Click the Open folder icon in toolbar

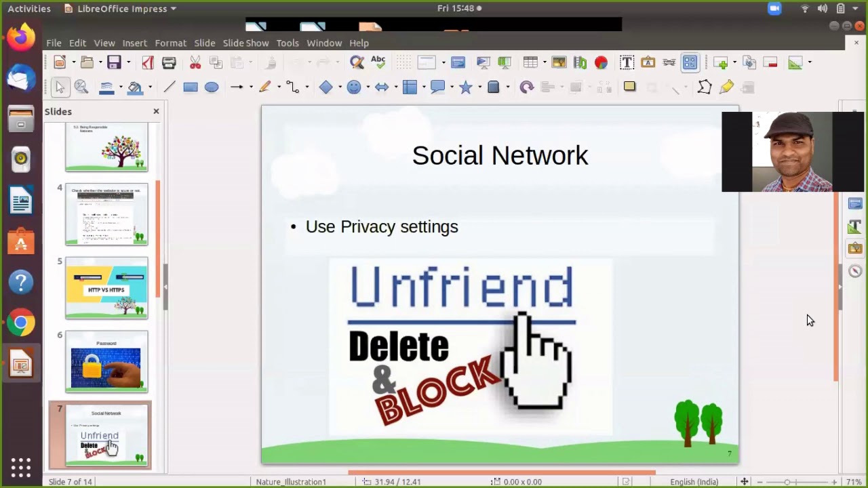(x=87, y=62)
